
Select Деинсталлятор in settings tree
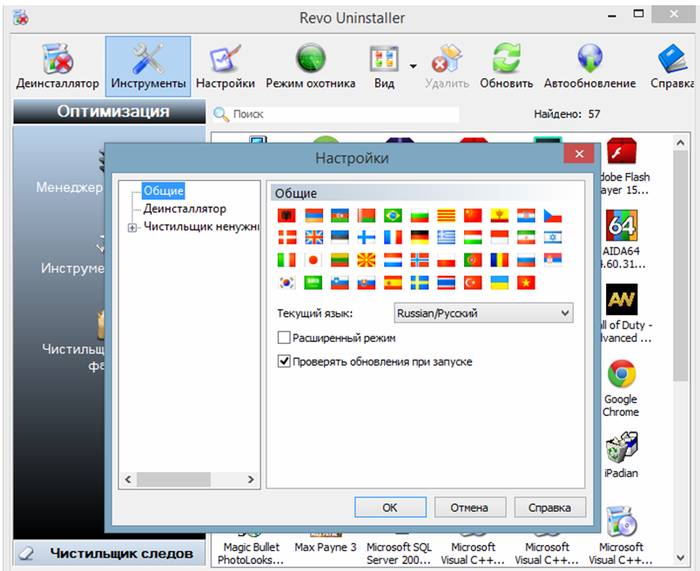tap(184, 209)
